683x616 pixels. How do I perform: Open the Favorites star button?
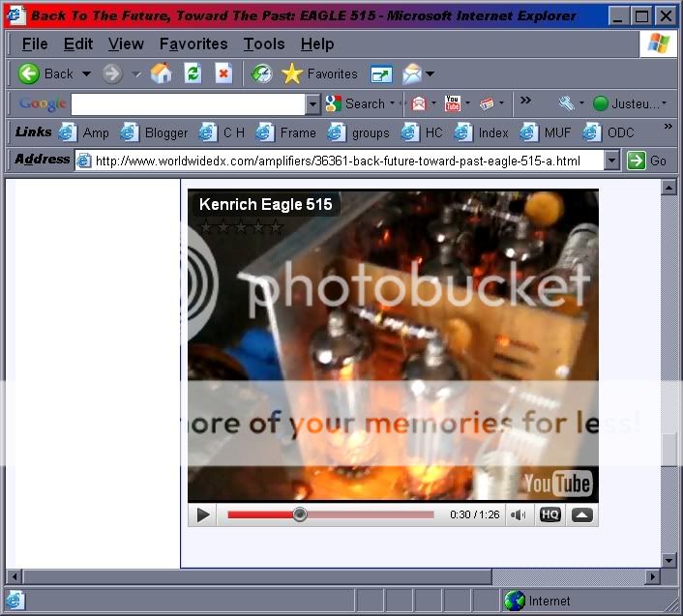319,73
